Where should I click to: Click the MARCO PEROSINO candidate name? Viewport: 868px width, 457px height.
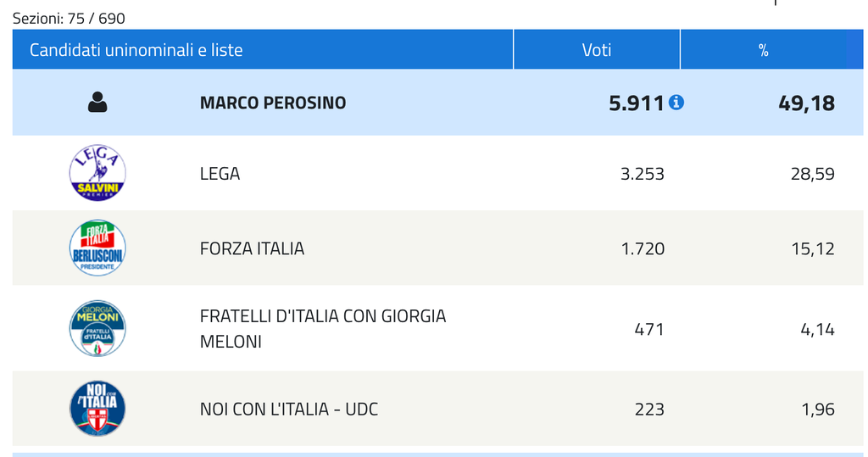[273, 103]
